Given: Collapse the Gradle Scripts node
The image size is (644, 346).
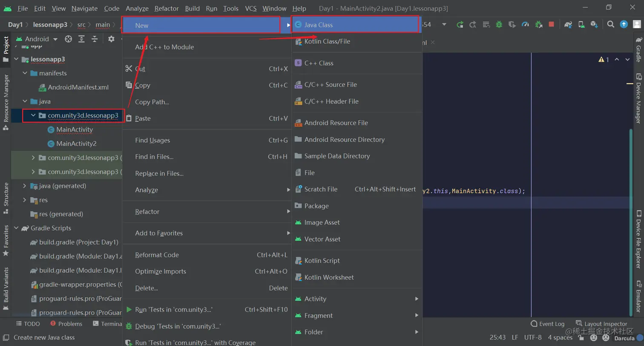Looking at the screenshot, I should pyautogui.click(x=17, y=228).
